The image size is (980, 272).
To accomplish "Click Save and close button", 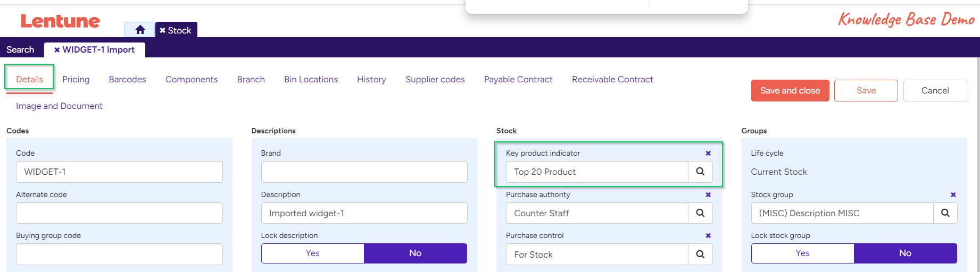I will [790, 90].
